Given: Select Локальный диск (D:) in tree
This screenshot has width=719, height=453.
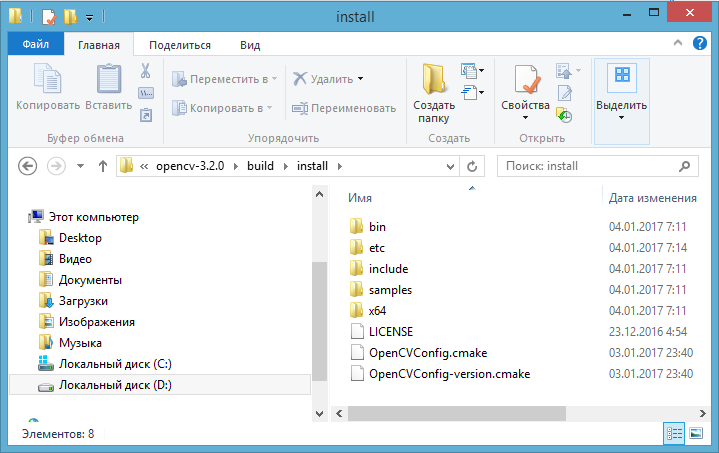Looking at the screenshot, I should click(160, 385).
